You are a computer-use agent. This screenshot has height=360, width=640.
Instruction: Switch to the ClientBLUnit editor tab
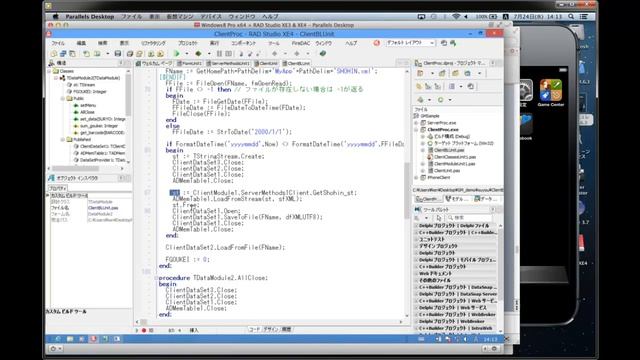[x=296, y=63]
